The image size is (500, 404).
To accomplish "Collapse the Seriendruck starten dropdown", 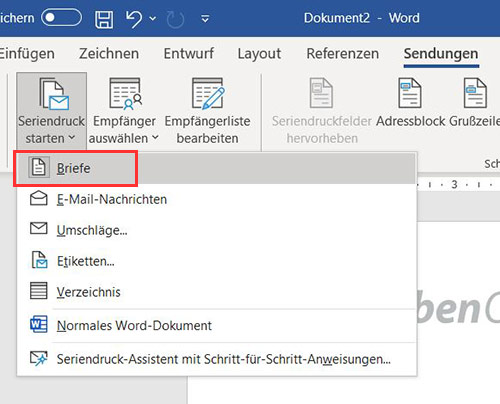I will point(52,111).
